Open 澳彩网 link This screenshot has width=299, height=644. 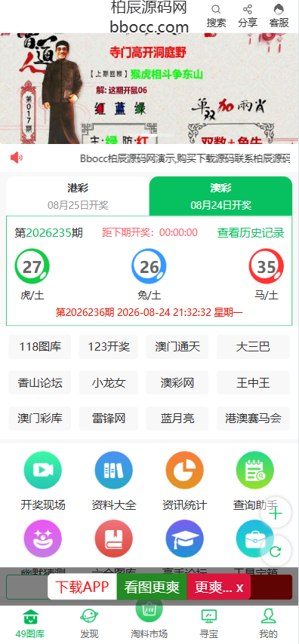(x=177, y=383)
